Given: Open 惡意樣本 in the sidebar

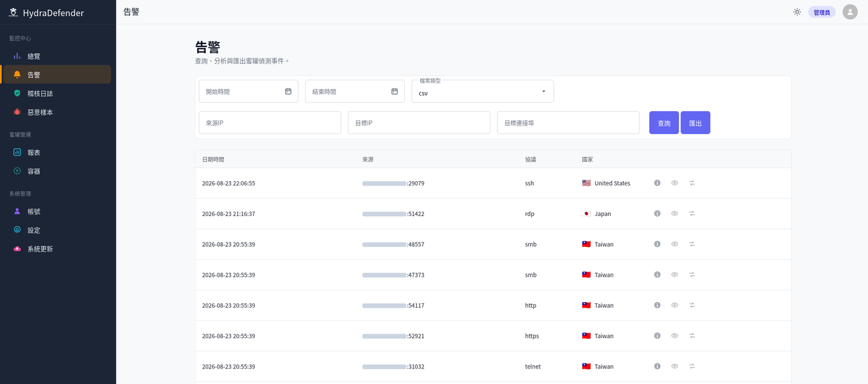Looking at the screenshot, I should (56, 112).
